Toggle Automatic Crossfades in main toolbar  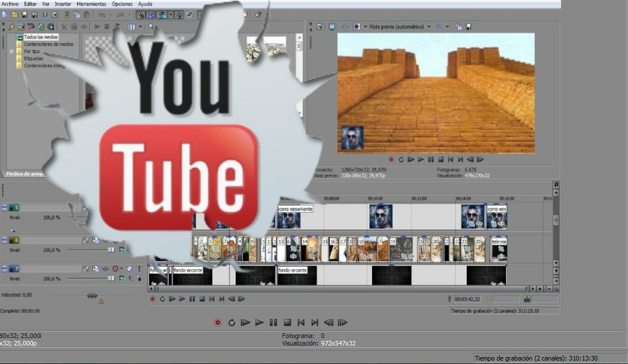[x=151, y=15]
